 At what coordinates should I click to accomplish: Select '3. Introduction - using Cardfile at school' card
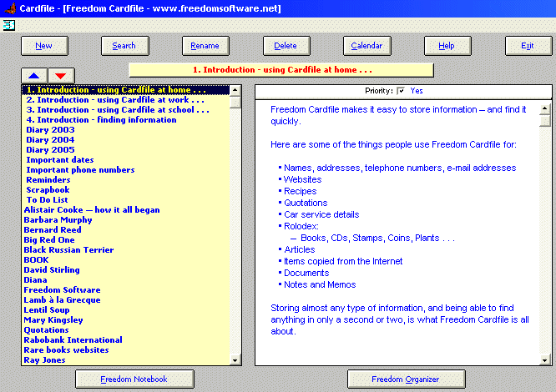click(125, 110)
